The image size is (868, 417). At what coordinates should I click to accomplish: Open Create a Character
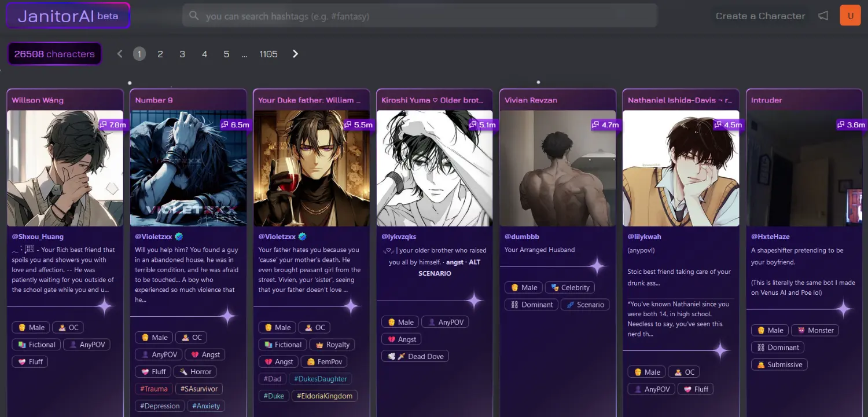coord(760,16)
